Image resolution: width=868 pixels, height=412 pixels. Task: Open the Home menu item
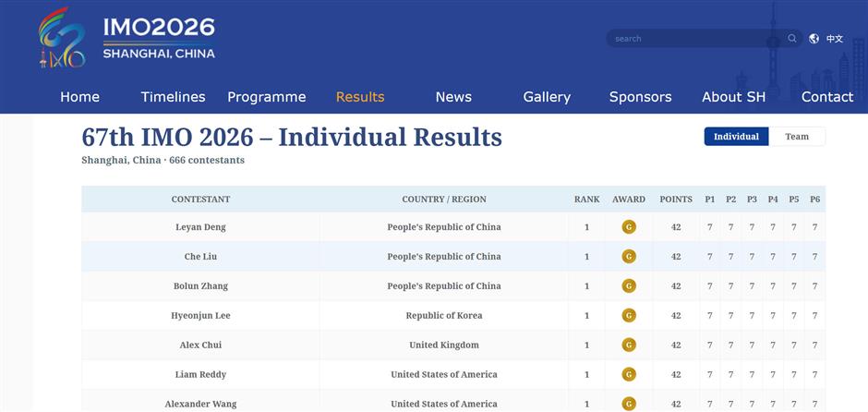click(x=79, y=97)
